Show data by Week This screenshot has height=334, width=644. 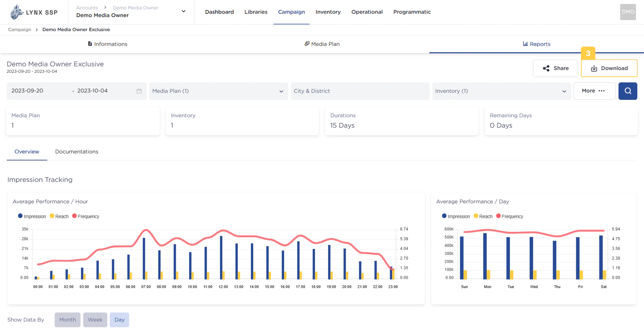[x=95, y=320]
